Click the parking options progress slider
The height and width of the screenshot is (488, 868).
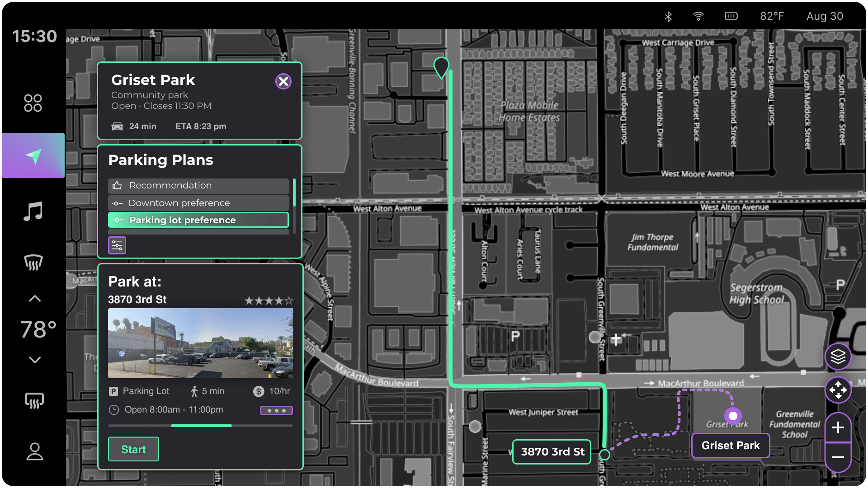point(201,426)
